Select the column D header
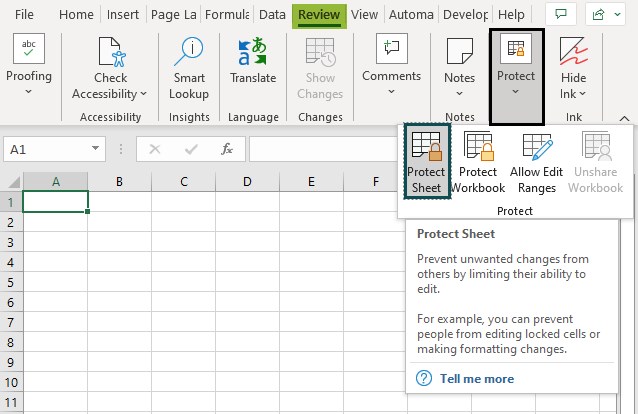Screen dimensions: 638x414 (247, 182)
